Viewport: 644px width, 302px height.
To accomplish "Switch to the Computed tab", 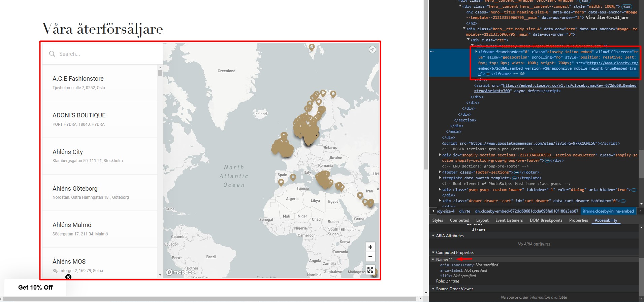I will 459,220.
